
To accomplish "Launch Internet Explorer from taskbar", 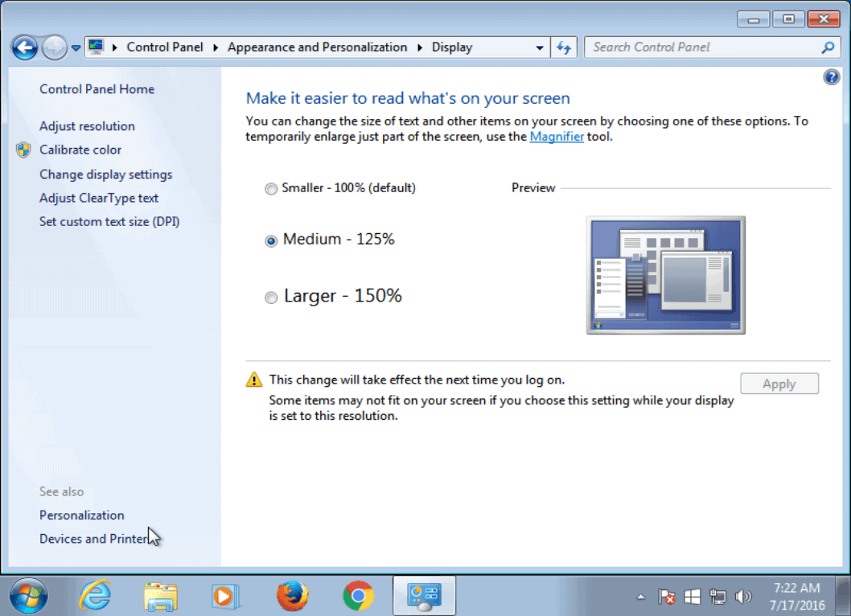I will (96, 596).
